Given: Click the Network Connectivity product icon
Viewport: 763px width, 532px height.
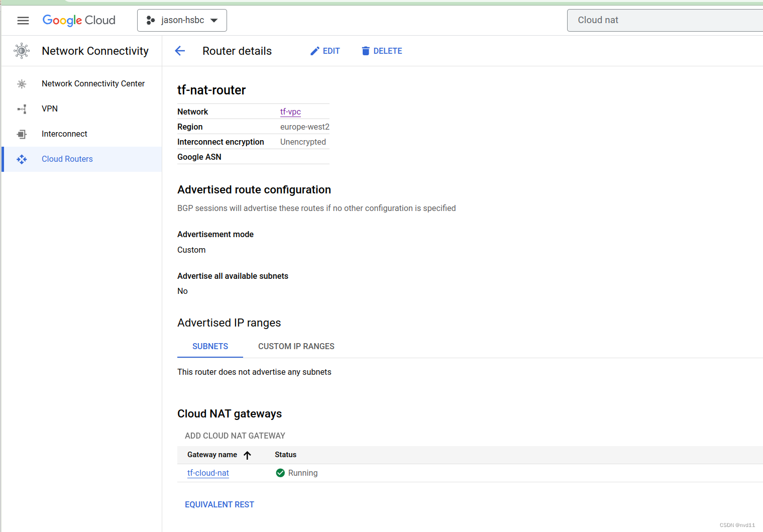Looking at the screenshot, I should (x=22, y=51).
